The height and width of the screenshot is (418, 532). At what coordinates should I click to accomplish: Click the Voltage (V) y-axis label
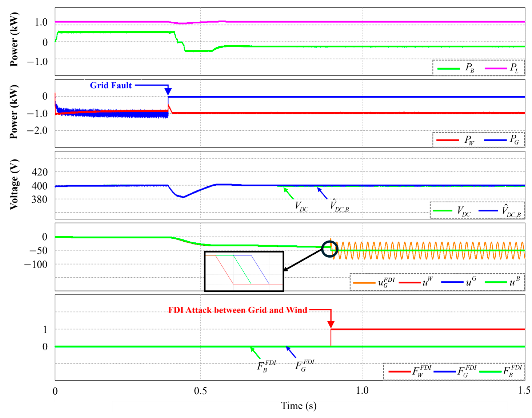(x=14, y=184)
